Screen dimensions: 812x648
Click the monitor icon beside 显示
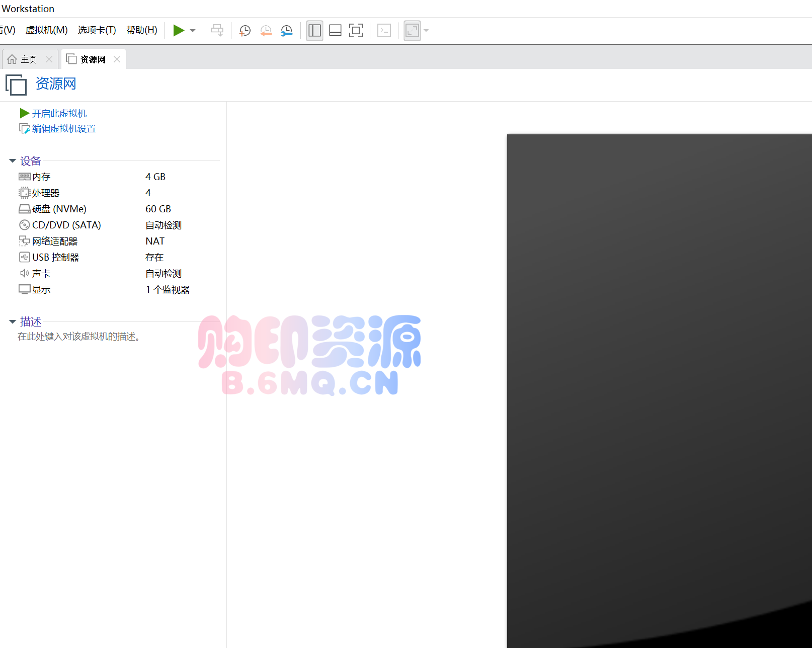[x=25, y=289]
